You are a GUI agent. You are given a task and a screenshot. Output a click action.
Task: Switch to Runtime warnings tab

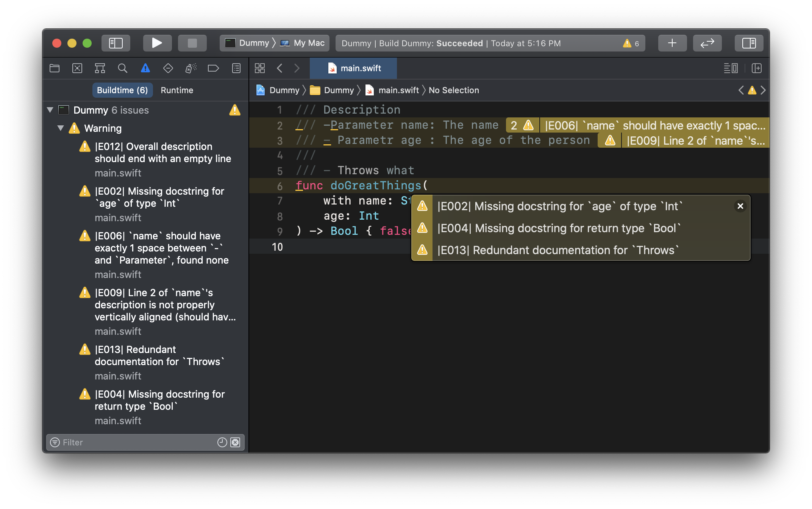pos(178,90)
